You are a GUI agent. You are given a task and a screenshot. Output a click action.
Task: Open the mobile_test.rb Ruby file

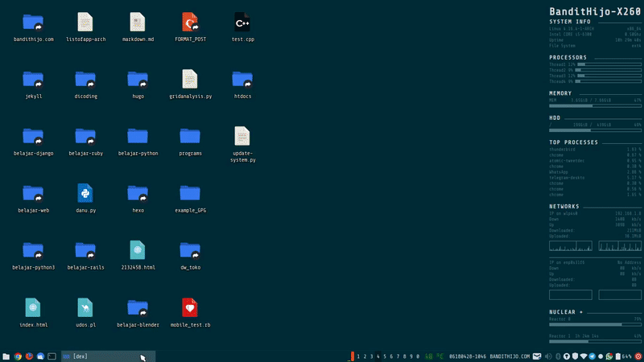190,307
